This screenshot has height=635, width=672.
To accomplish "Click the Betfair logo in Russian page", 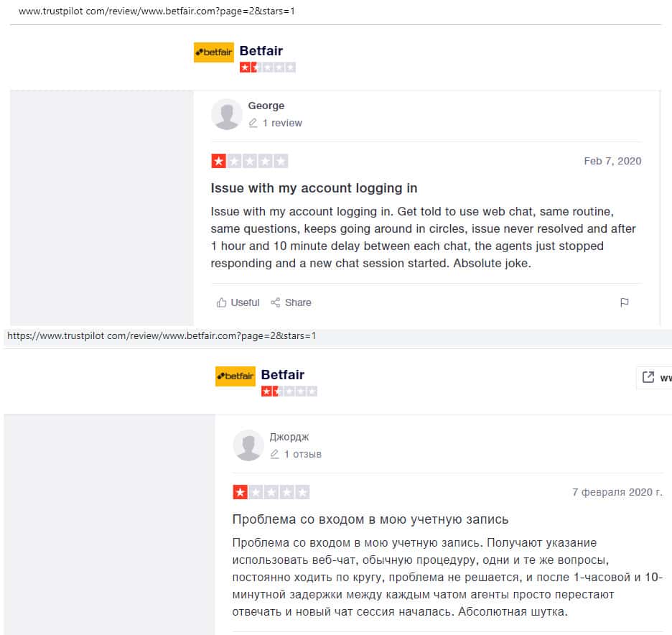I will [235, 376].
